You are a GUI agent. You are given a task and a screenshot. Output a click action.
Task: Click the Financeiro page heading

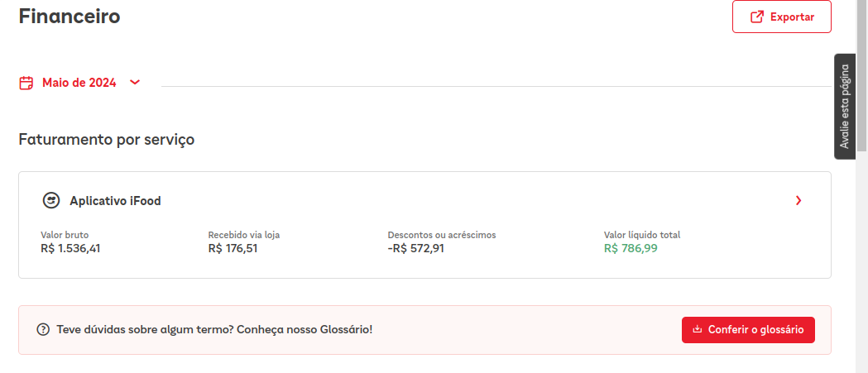(x=70, y=16)
